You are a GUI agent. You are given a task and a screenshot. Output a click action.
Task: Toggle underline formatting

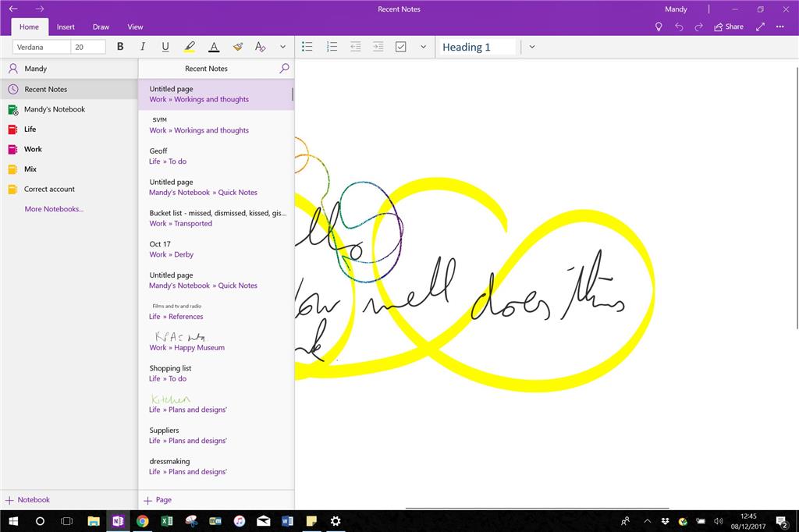[x=165, y=46]
